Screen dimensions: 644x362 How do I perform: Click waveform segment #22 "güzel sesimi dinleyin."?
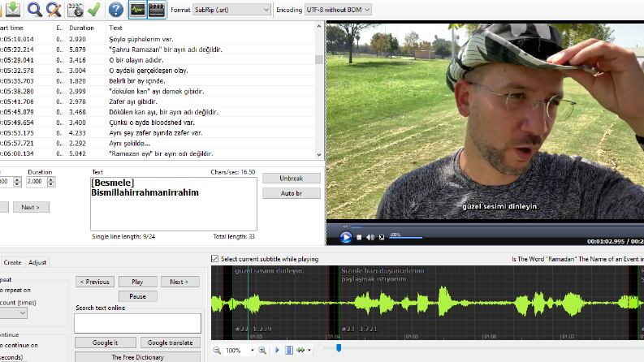280,303
